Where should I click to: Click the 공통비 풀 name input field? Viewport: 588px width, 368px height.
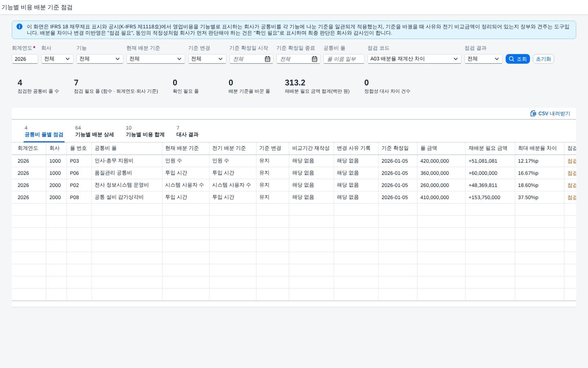click(x=344, y=59)
